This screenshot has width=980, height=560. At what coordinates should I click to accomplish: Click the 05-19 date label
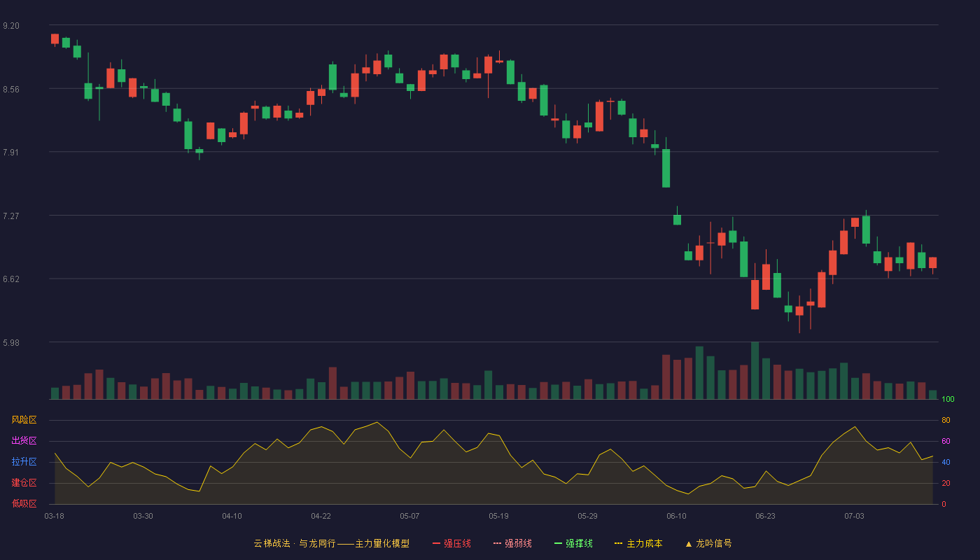click(499, 516)
